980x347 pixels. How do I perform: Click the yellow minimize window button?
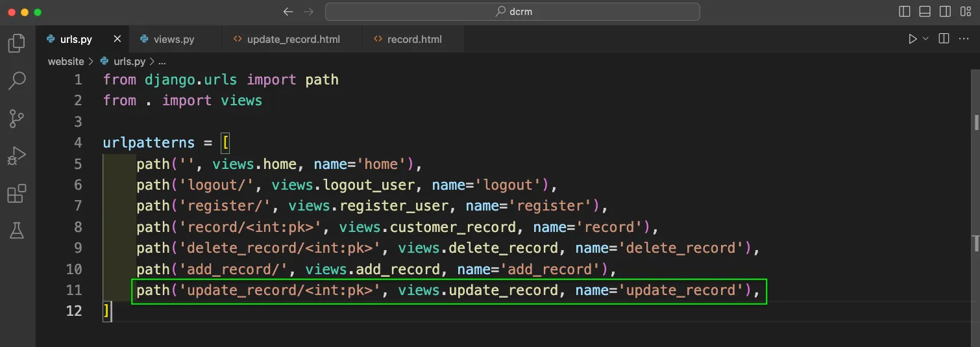tap(25, 12)
